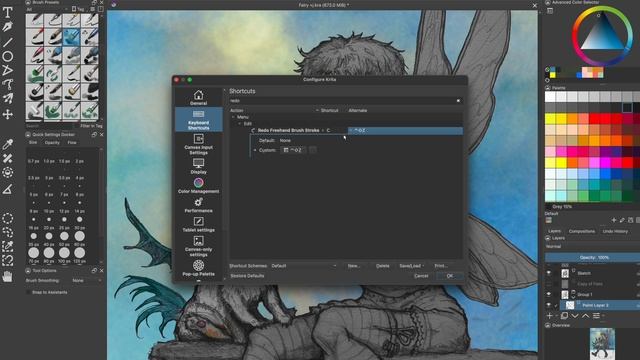Viewport: 640px width, 360px height.
Task: Select the Freehand selection tool
Action: coord(7,232)
